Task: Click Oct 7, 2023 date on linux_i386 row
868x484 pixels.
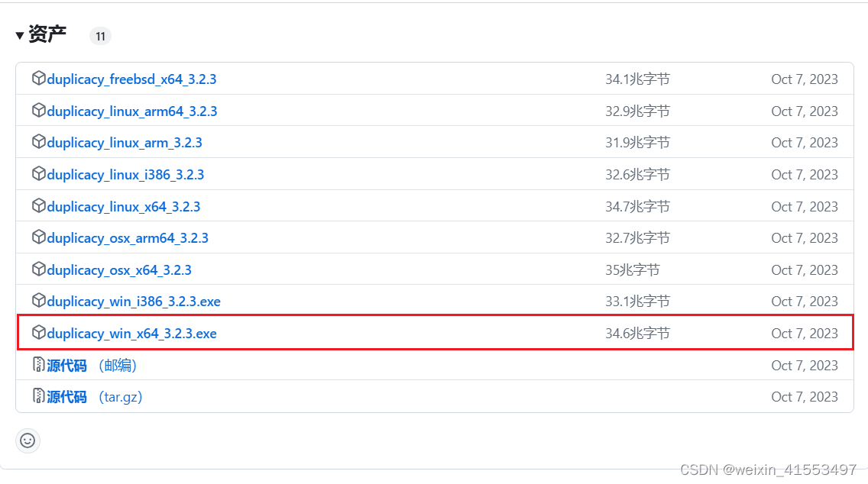Action: point(805,175)
